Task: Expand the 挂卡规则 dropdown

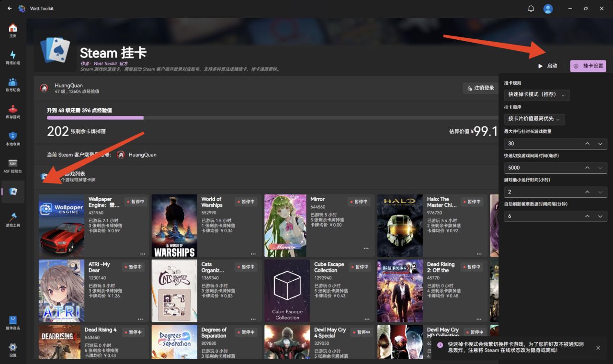Action: point(537,95)
